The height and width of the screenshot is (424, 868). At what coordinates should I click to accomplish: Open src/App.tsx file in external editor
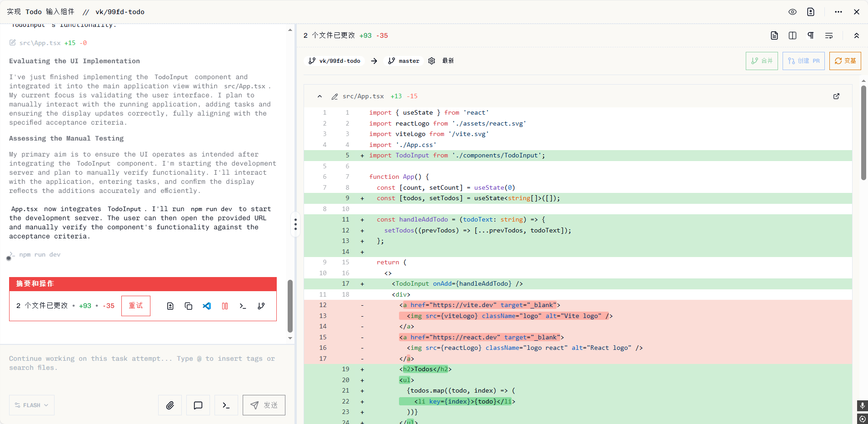tap(836, 96)
